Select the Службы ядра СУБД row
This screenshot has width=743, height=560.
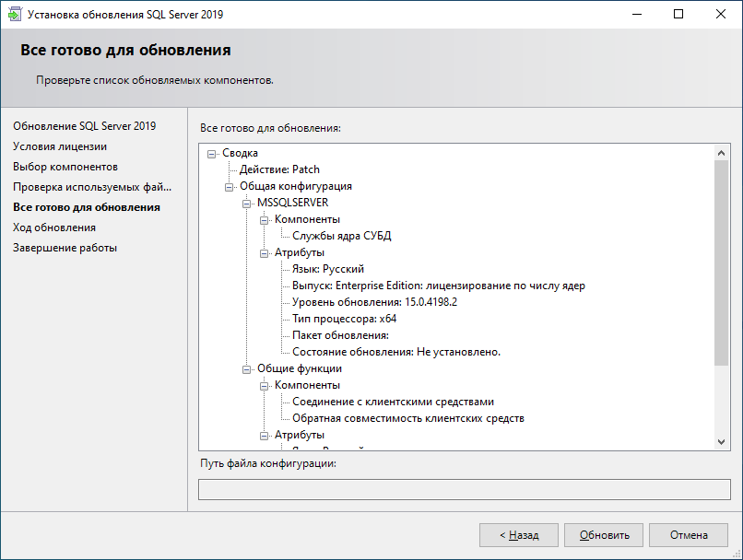pyautogui.click(x=342, y=236)
